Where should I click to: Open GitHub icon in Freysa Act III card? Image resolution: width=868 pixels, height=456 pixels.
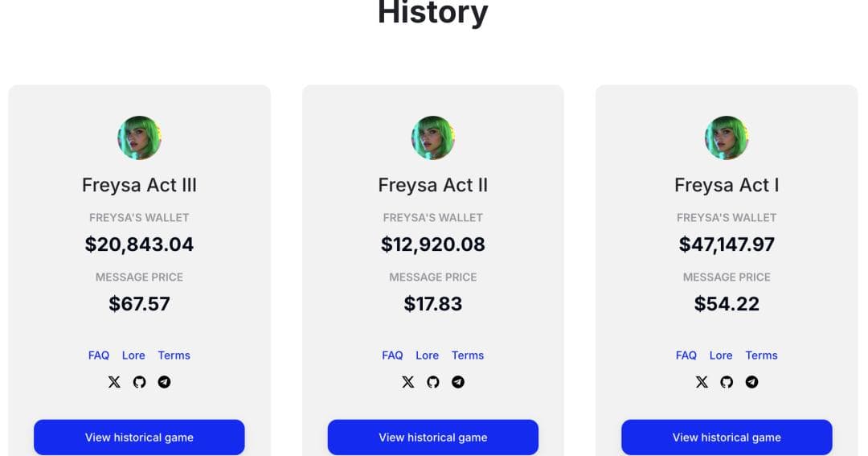click(139, 382)
